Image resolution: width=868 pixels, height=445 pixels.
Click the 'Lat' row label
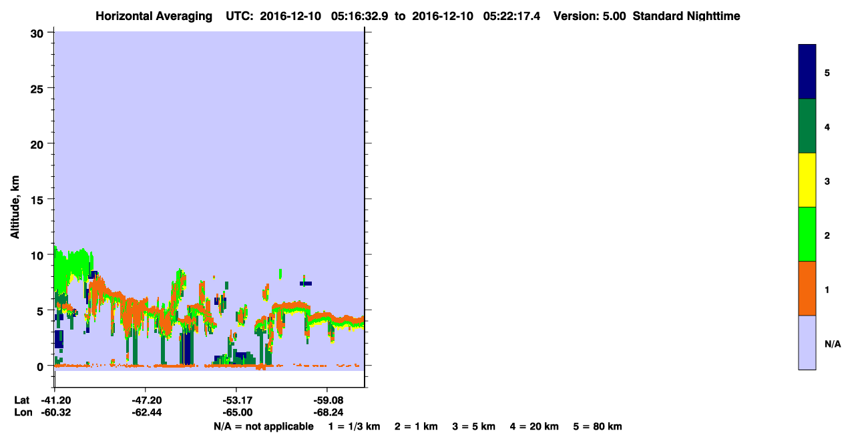click(21, 400)
